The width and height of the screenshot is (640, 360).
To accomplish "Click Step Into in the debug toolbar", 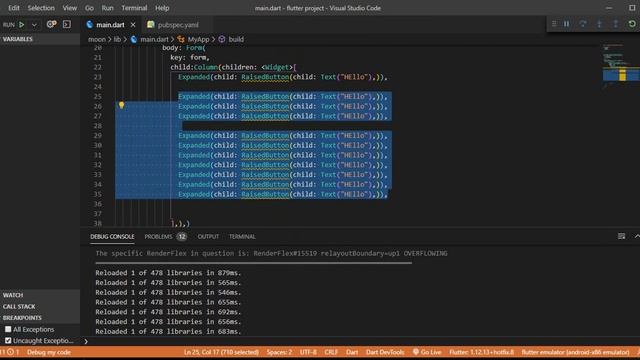I will [599, 24].
